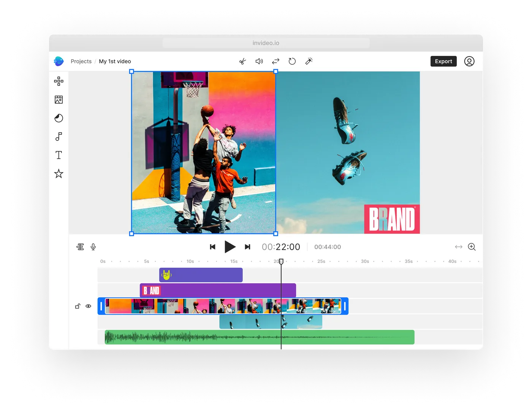Select the music note audio tool
This screenshot has width=532, height=413.
click(x=59, y=137)
